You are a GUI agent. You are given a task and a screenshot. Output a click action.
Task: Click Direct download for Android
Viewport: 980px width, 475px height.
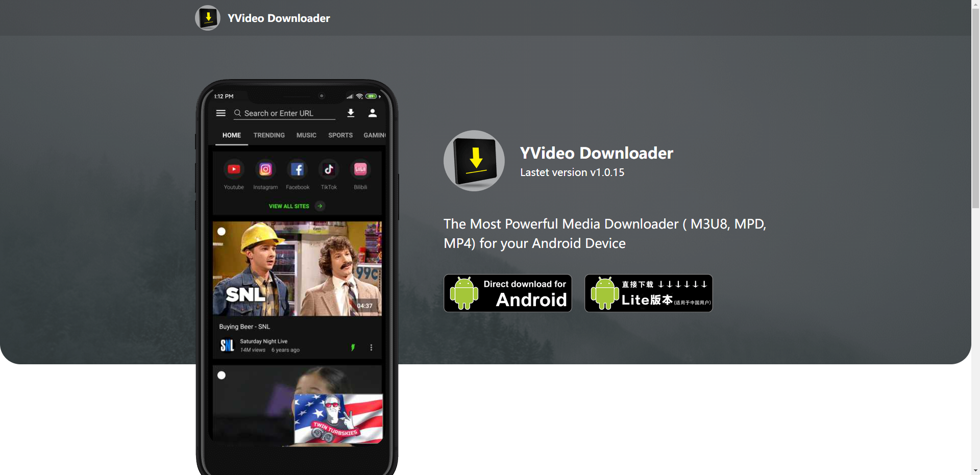(x=507, y=293)
